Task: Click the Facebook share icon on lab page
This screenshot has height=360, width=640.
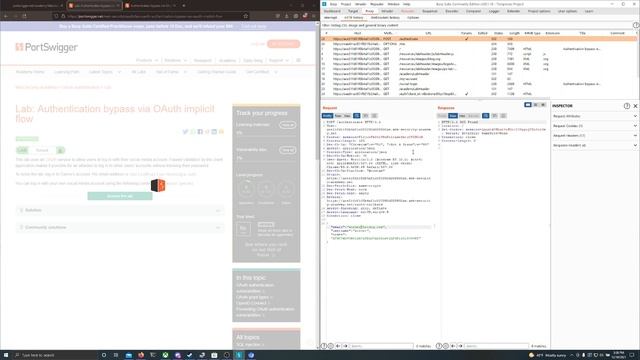Action: (x=200, y=131)
